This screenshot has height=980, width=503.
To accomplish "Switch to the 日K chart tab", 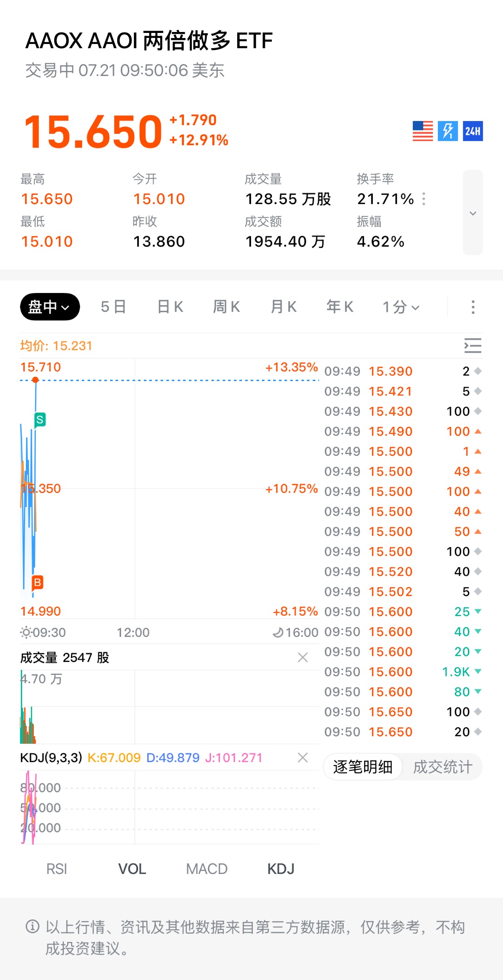I will coord(170,307).
